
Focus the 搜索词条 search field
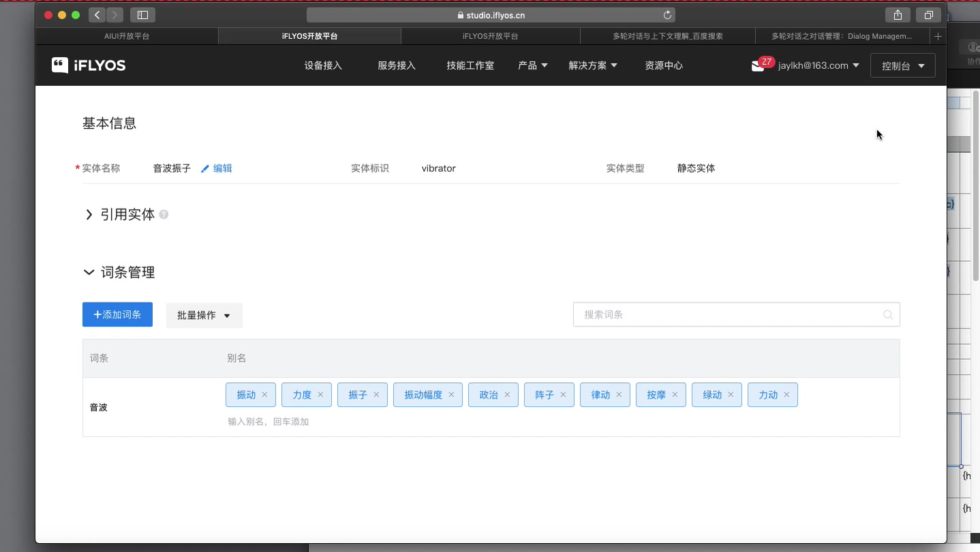click(x=736, y=315)
